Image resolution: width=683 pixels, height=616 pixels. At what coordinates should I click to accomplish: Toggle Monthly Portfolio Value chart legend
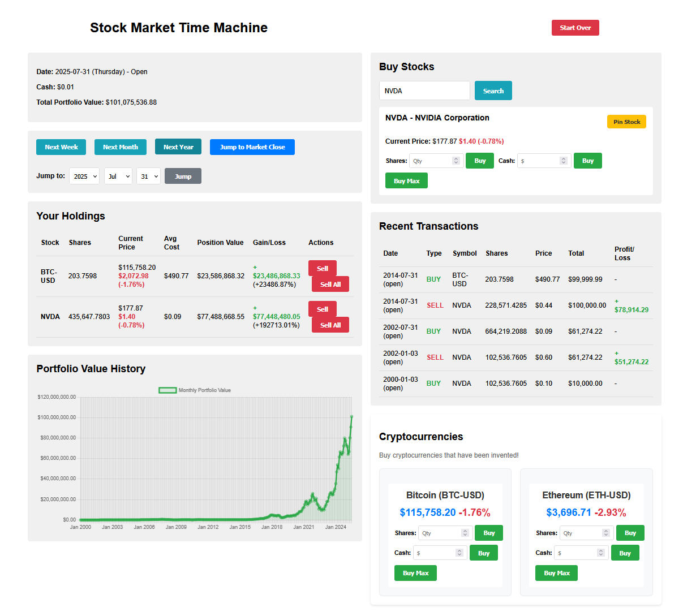pyautogui.click(x=195, y=390)
